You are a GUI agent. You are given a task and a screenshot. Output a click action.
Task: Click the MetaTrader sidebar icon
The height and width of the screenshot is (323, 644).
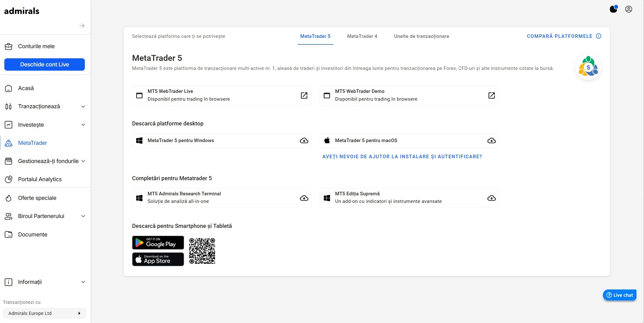coord(9,143)
